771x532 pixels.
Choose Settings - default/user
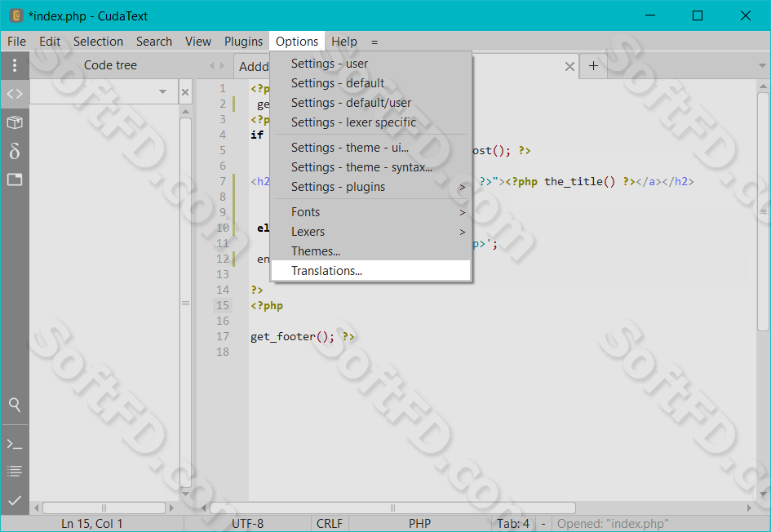370,103
